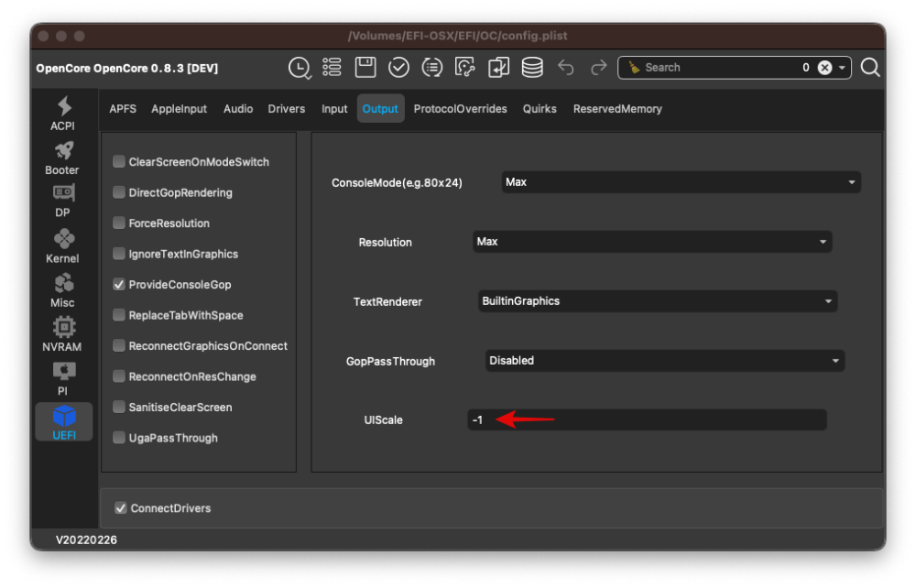Select the Output tab

click(x=380, y=109)
